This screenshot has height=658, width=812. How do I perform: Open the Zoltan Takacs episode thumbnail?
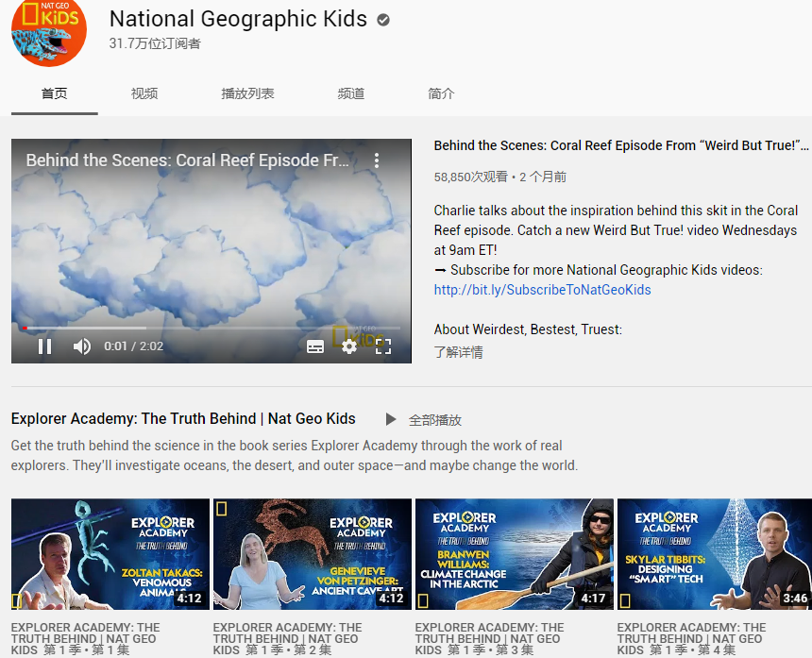109,554
